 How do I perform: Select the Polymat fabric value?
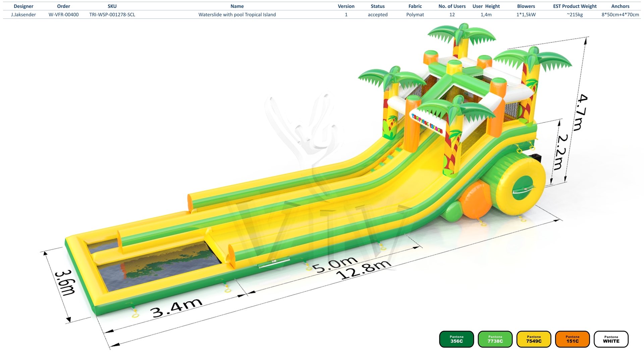click(x=415, y=14)
